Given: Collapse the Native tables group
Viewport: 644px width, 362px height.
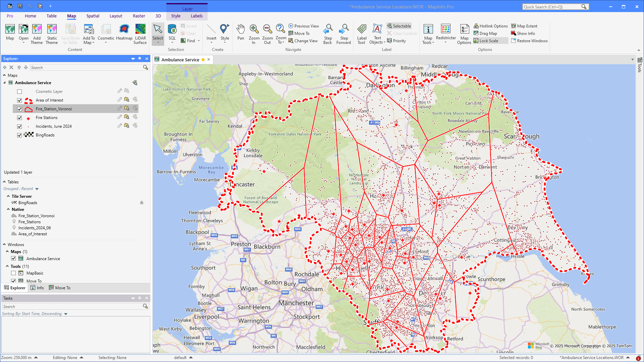Looking at the screenshot, I should pyautogui.click(x=8, y=209).
